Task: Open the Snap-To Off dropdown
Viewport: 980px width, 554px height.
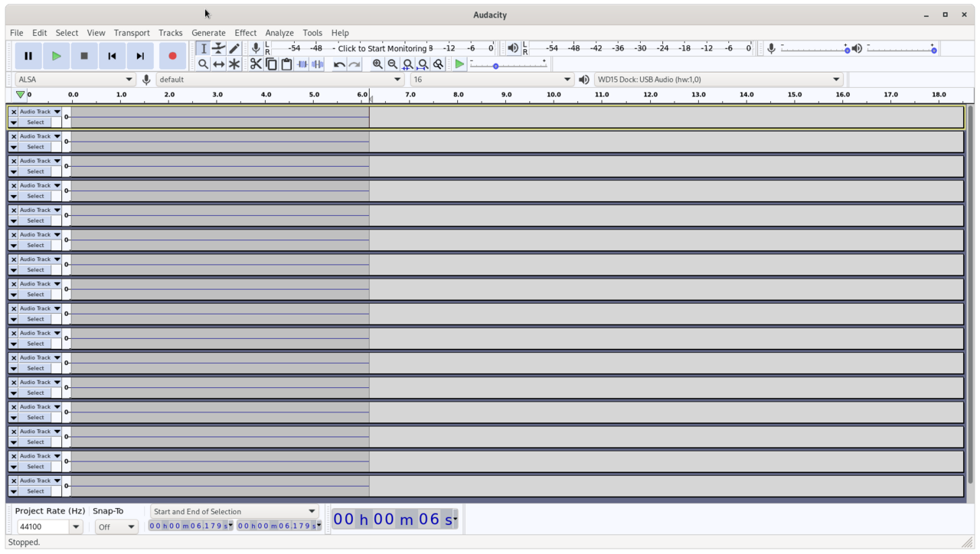Action: pyautogui.click(x=116, y=526)
